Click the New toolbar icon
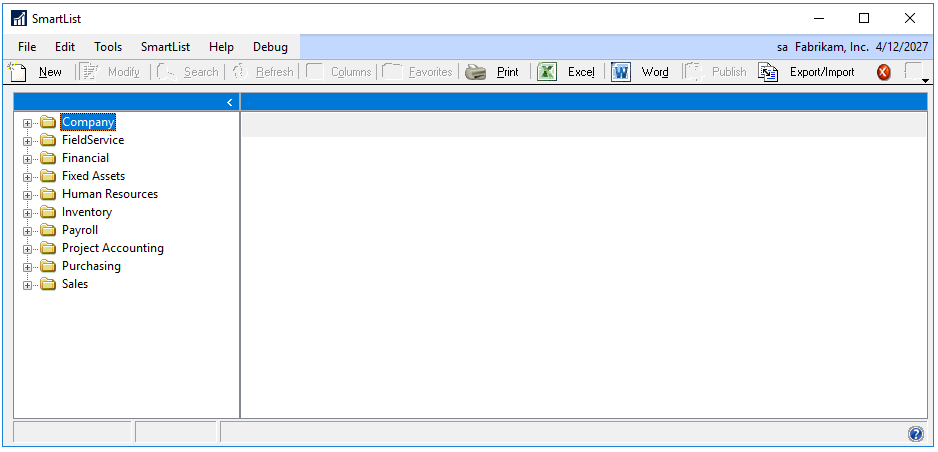 pos(17,72)
